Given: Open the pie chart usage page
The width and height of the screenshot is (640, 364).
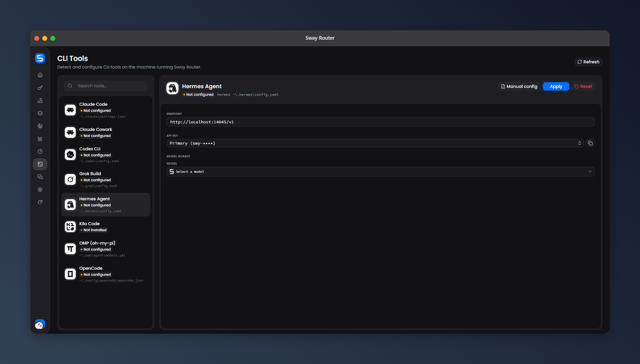Looking at the screenshot, I should click(x=40, y=151).
